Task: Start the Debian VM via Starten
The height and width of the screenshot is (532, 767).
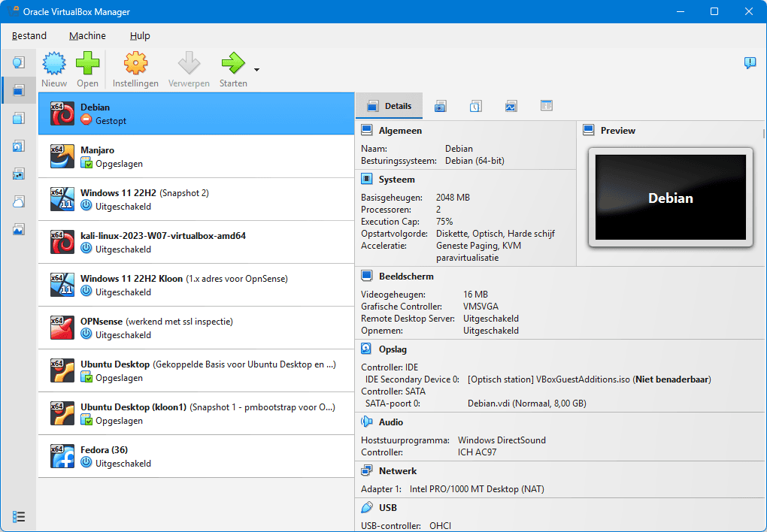Action: (x=232, y=68)
